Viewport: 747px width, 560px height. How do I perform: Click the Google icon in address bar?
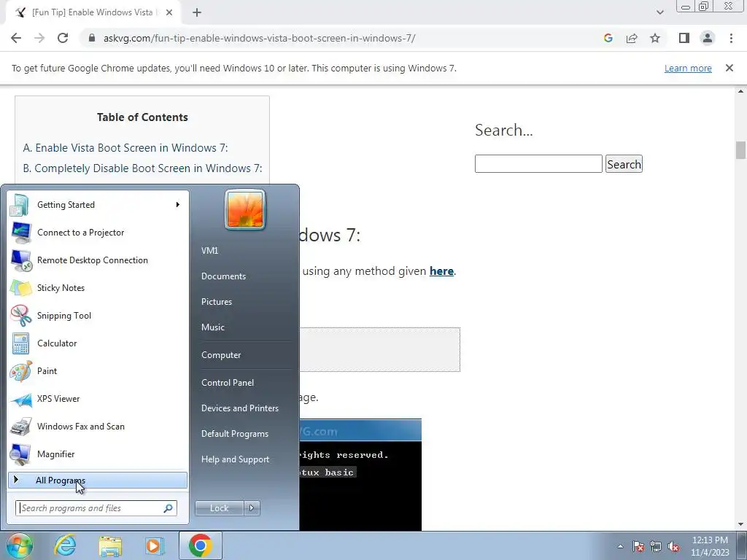pos(608,38)
